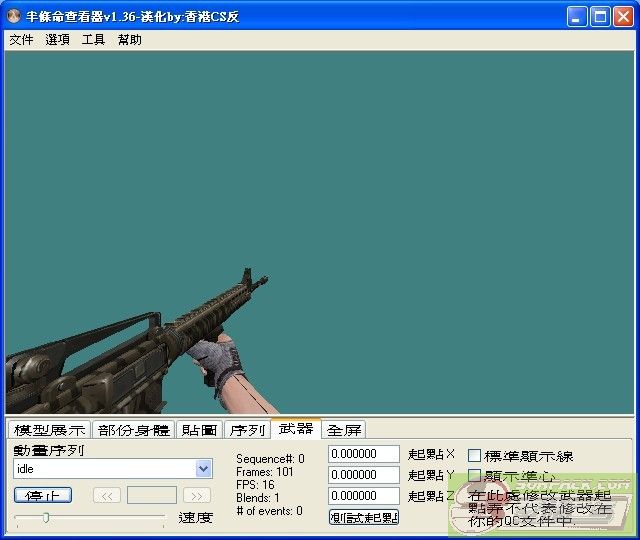This screenshot has height=540, width=640.
Task: Click the 起點 Z value field
Action: point(364,496)
